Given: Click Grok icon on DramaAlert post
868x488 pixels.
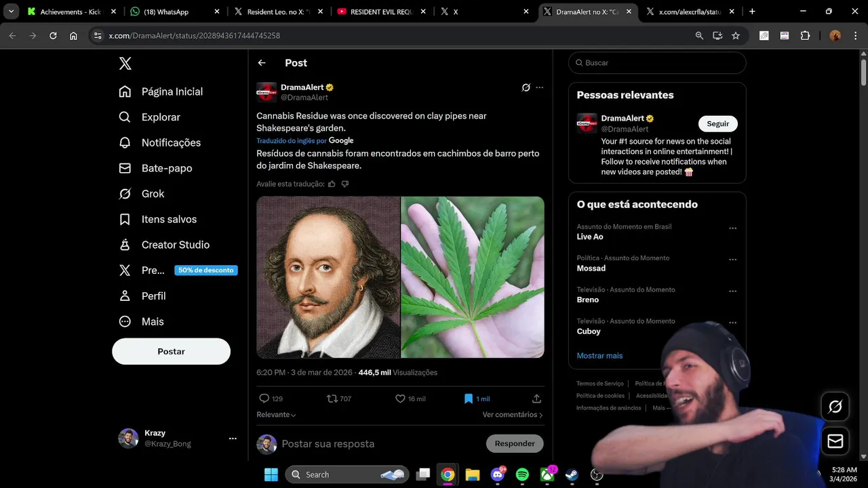Looking at the screenshot, I should click(526, 87).
